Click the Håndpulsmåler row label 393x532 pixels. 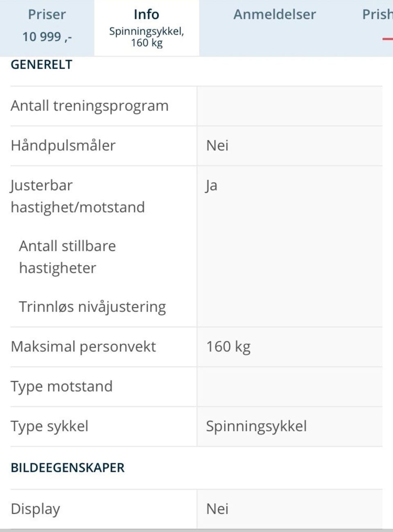pyautogui.click(x=63, y=146)
